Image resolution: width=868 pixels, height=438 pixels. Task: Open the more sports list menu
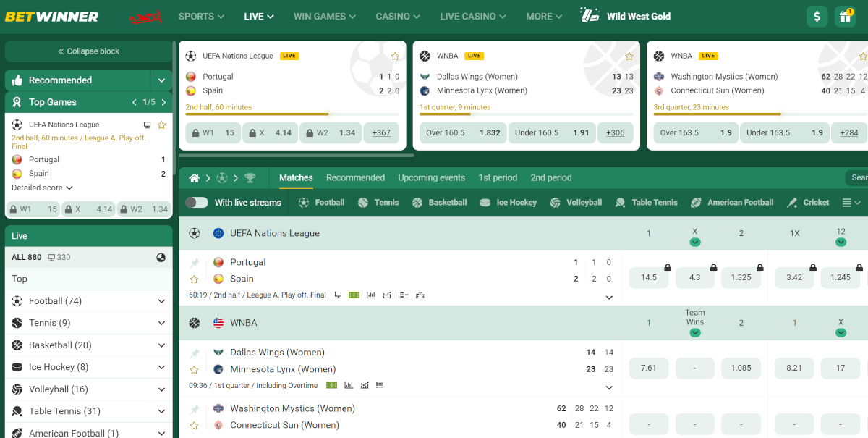(852, 203)
